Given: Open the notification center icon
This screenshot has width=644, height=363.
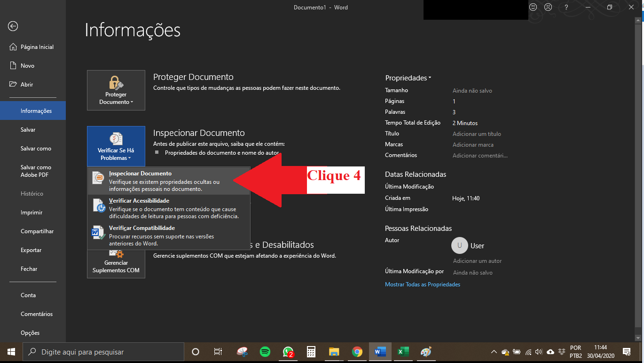Looking at the screenshot, I should pos(626,352).
